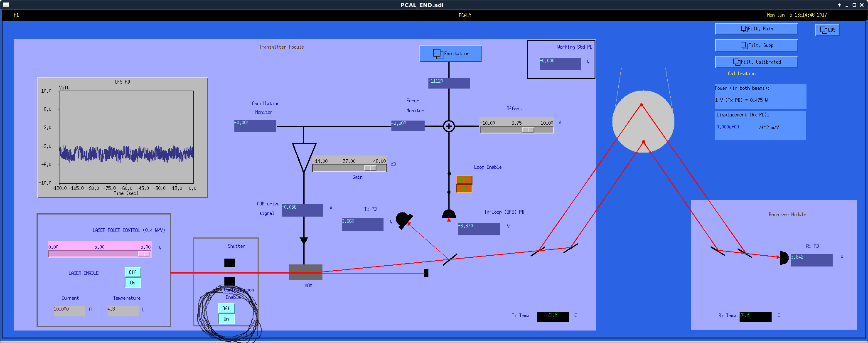Viewport: 868px width, 343px height.
Task: Click the laser Temperature value 4.8
Action: click(123, 311)
